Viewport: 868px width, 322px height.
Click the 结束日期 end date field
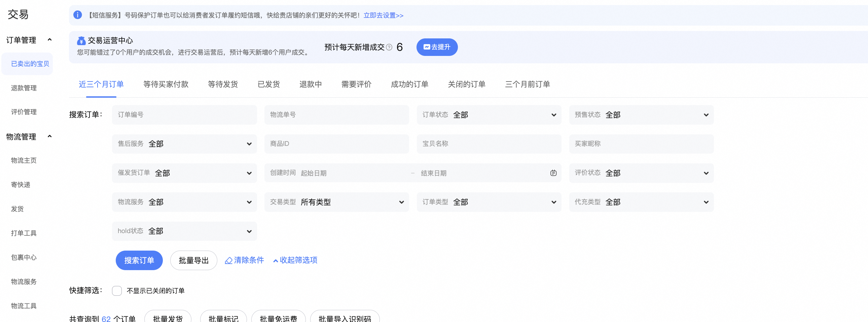click(482, 173)
